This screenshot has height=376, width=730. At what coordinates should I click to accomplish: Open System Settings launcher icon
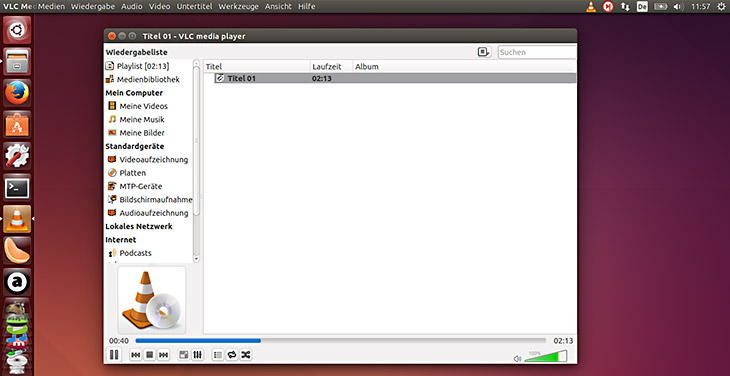(17, 156)
